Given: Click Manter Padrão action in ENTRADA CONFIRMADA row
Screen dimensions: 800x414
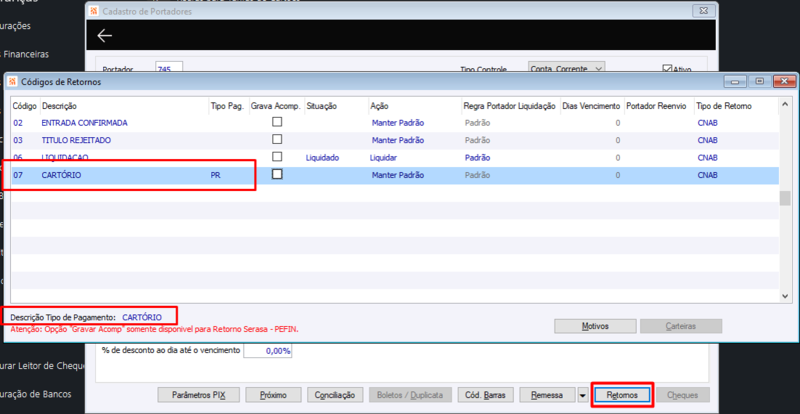Looking at the screenshot, I should [398, 123].
